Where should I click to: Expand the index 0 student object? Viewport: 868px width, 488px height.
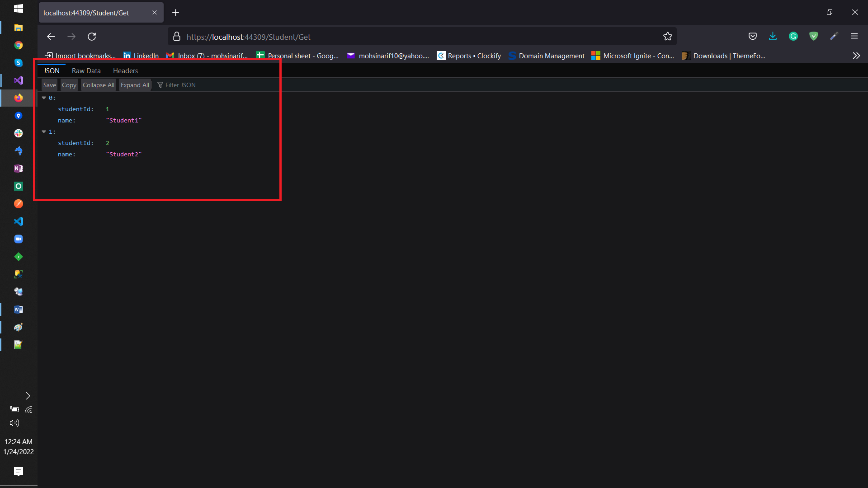(x=45, y=98)
